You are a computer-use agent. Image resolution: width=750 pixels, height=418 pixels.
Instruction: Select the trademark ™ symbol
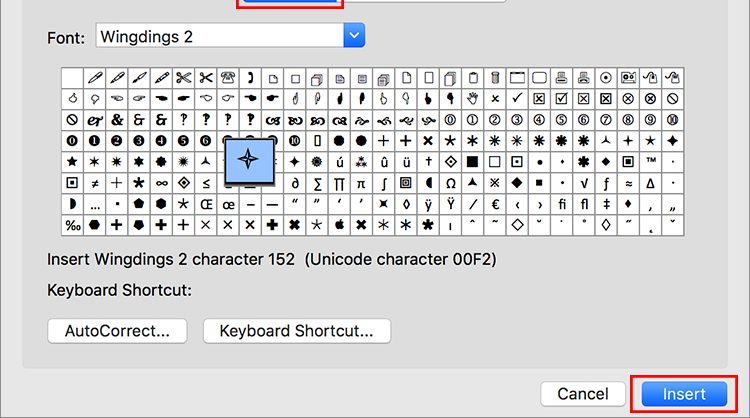[651, 162]
